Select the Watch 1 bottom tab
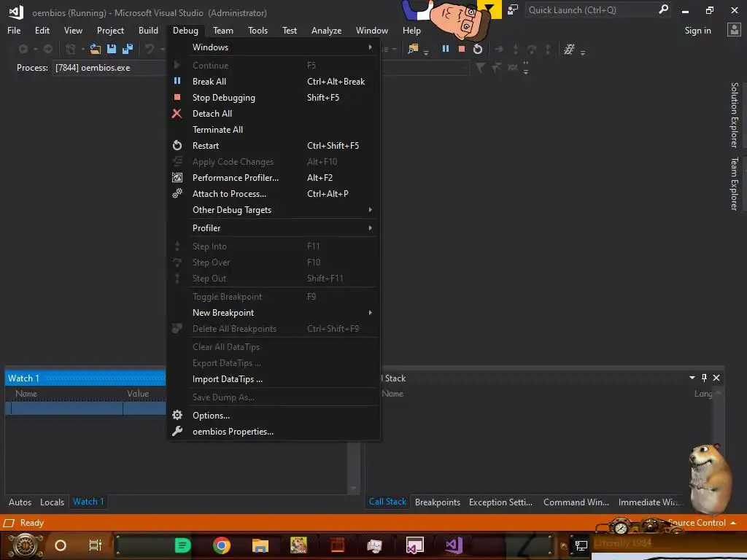The width and height of the screenshot is (747, 560). (x=88, y=502)
